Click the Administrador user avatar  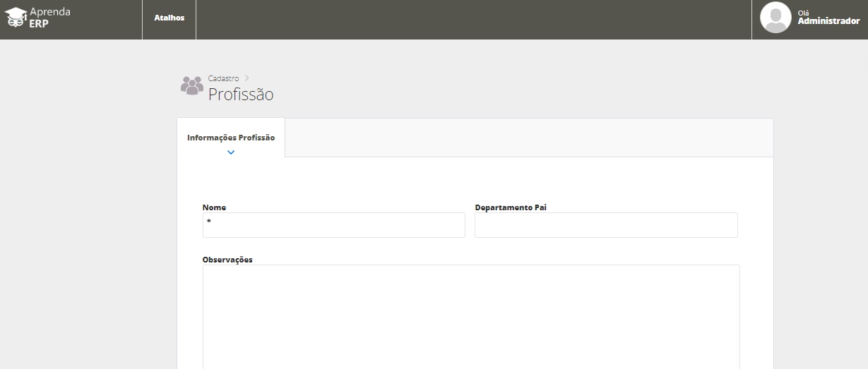click(x=775, y=18)
